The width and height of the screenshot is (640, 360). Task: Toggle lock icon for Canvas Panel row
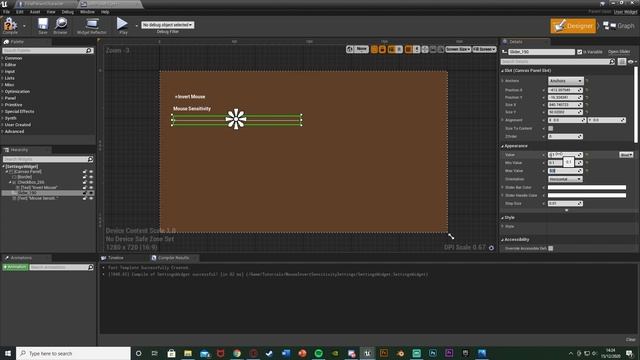click(85, 172)
